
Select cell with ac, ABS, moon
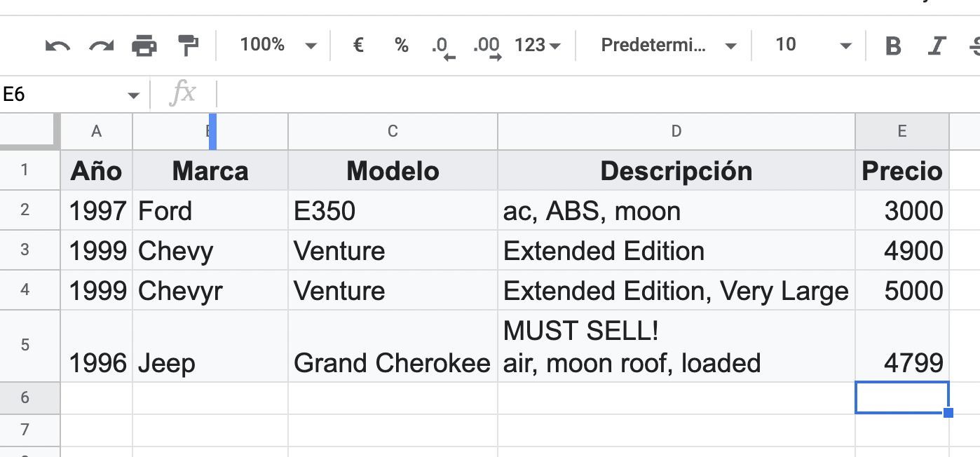pyautogui.click(x=676, y=210)
